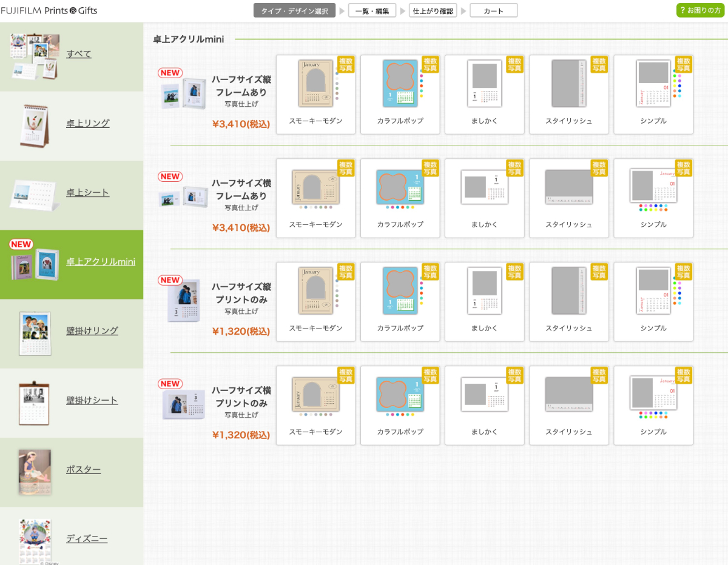Choose the ポスター sidebar thumbnail
This screenshot has width=728, height=565.
click(35, 472)
